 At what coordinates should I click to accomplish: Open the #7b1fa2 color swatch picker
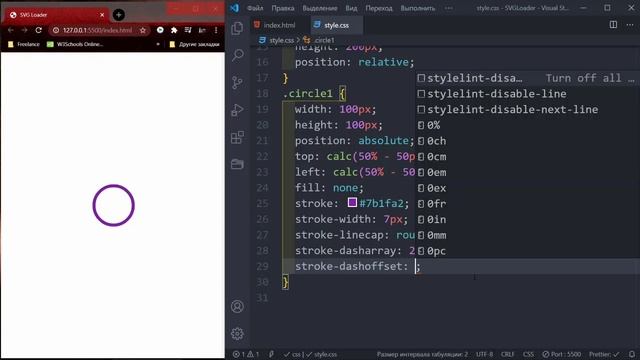(352, 202)
